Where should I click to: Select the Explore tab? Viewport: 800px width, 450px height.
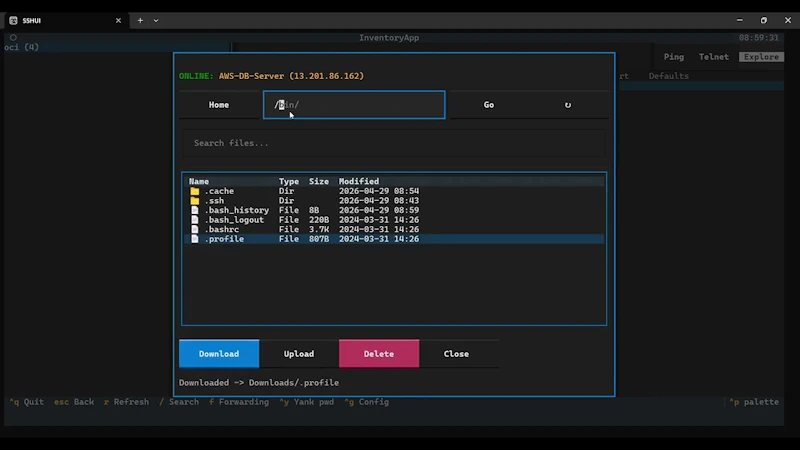tap(761, 57)
